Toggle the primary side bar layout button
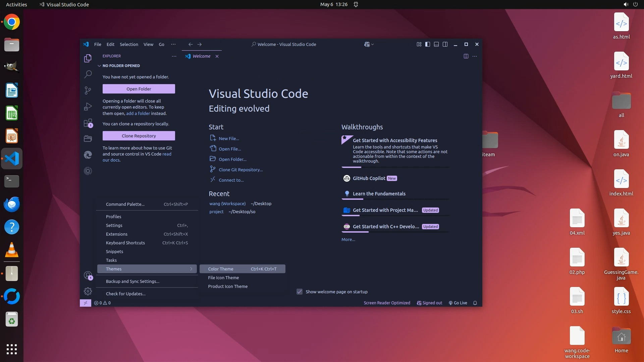Screen dimensions: 644x362 pyautogui.click(x=428, y=44)
